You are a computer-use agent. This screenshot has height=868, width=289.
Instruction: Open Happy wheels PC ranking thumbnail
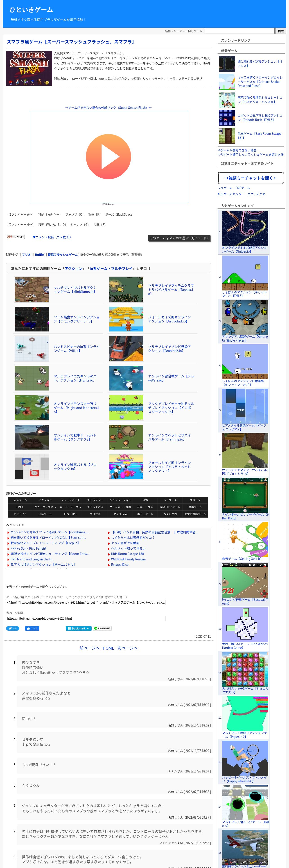[245, 758]
